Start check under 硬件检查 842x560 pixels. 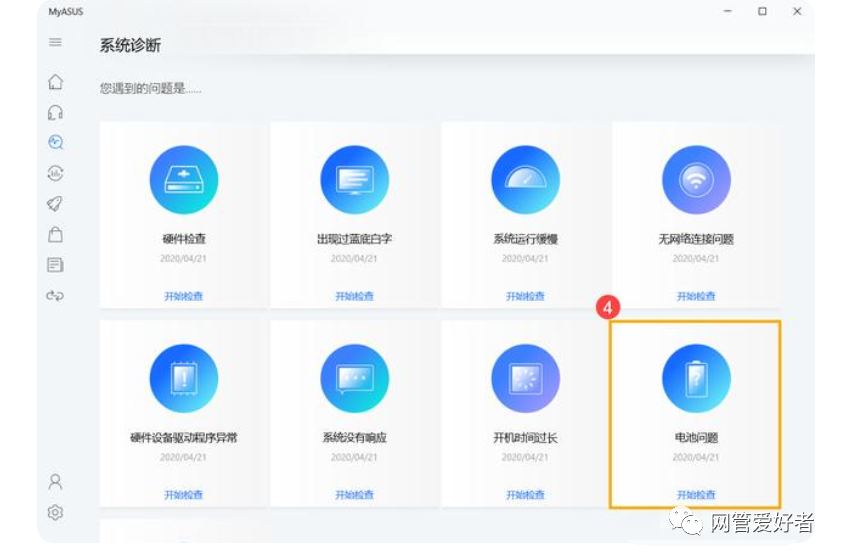[184, 296]
